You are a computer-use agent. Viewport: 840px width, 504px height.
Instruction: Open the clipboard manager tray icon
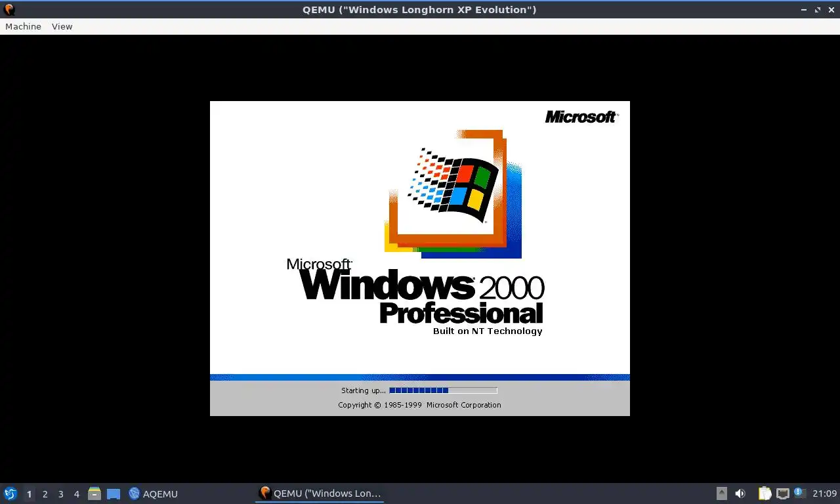pyautogui.click(x=765, y=493)
